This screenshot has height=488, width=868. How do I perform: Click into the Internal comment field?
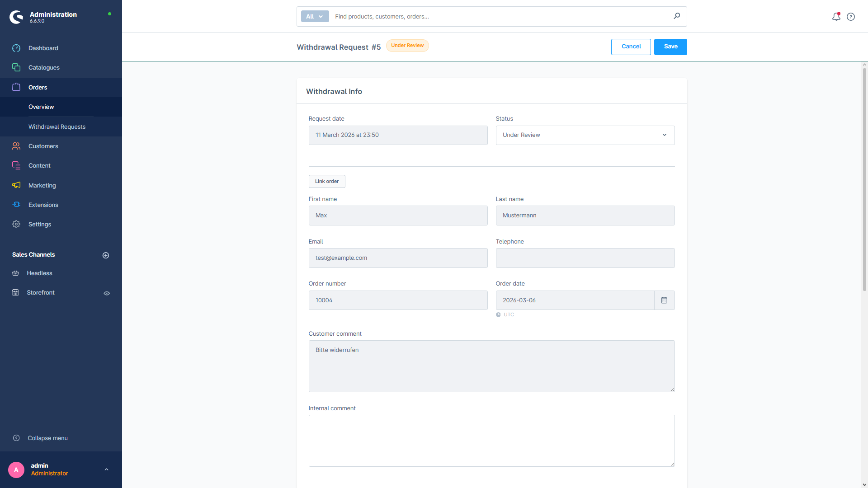pos(491,441)
